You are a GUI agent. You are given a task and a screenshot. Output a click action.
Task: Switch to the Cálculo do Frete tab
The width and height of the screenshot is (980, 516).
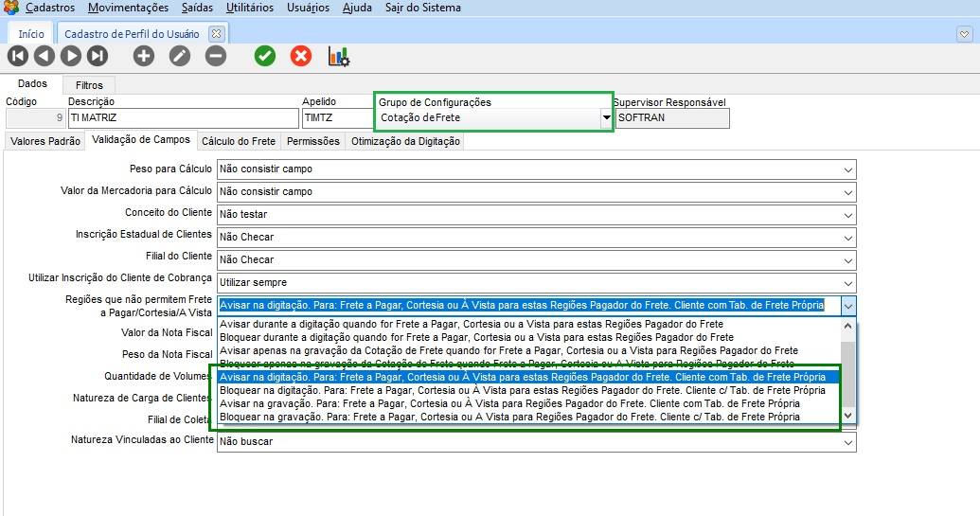coord(239,141)
